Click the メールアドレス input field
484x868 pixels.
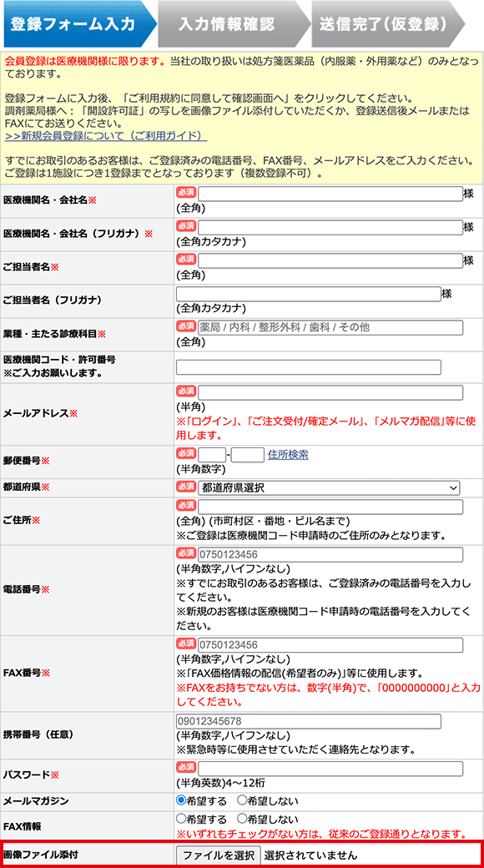[330, 393]
